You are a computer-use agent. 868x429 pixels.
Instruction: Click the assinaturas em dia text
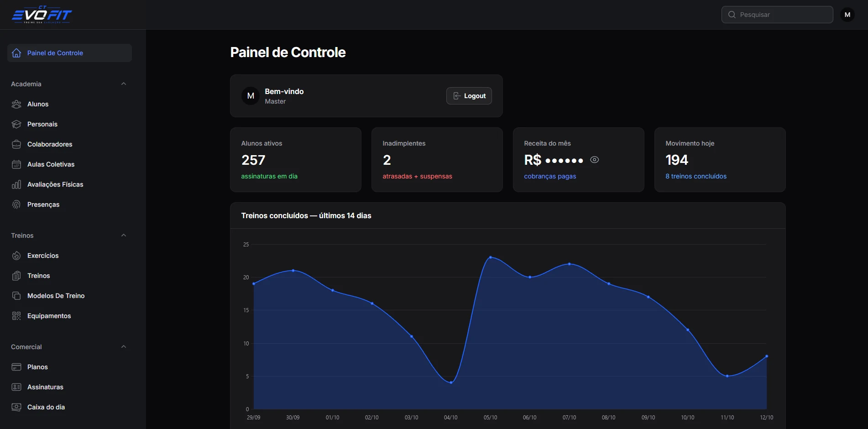tap(269, 176)
